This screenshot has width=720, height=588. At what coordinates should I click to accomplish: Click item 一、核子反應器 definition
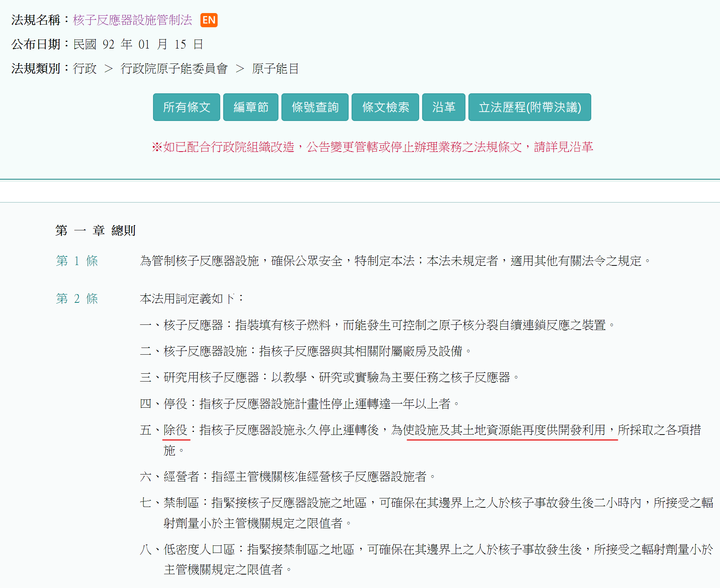point(377,325)
